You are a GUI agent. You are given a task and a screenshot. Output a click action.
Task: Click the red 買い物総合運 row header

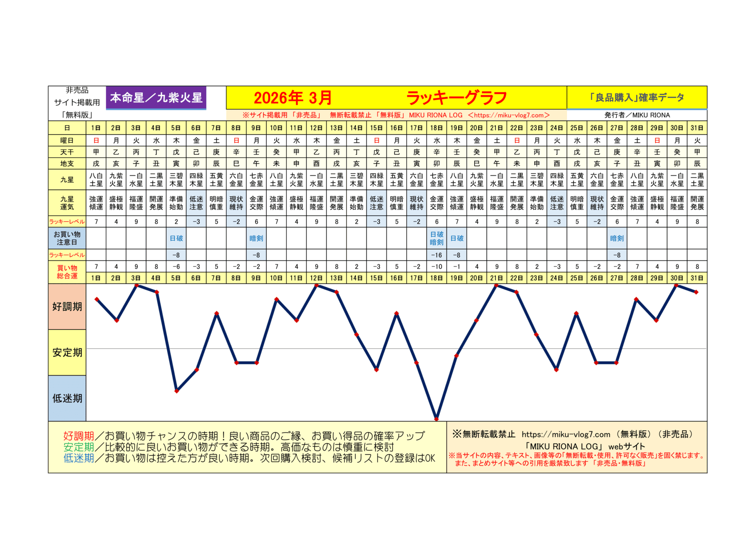67,272
